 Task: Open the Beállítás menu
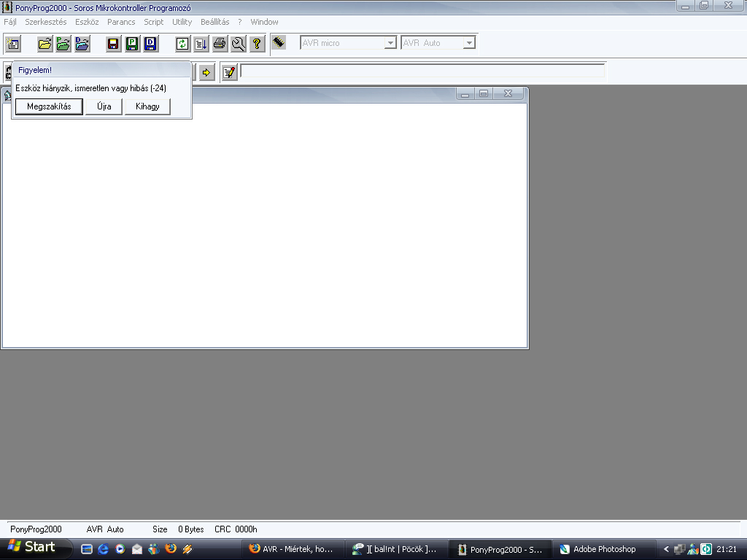point(215,22)
